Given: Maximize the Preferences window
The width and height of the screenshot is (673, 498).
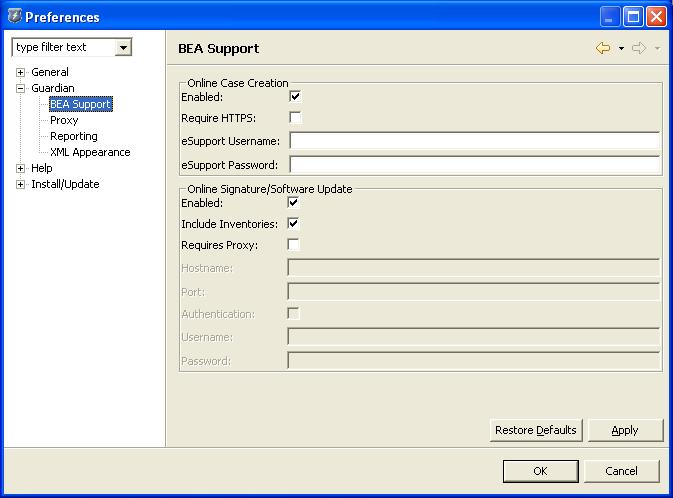Looking at the screenshot, I should pyautogui.click(x=633, y=16).
